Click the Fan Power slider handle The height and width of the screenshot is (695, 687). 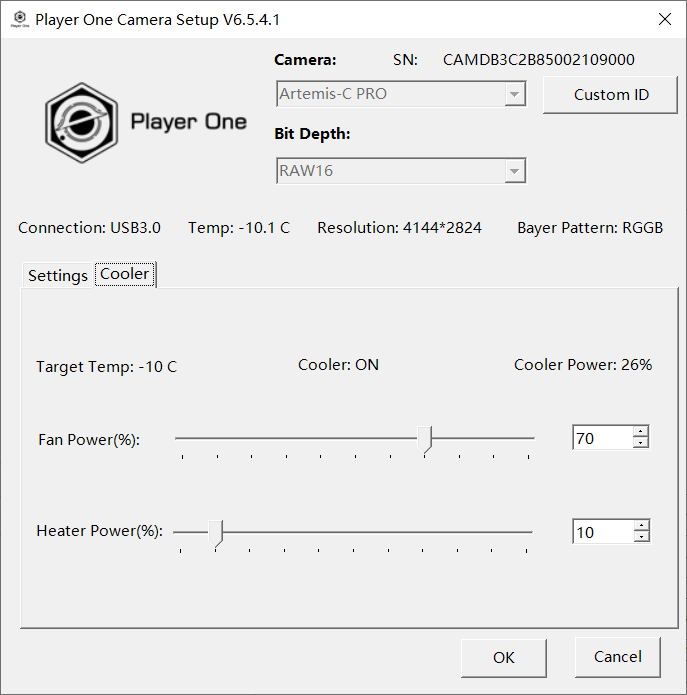click(428, 438)
